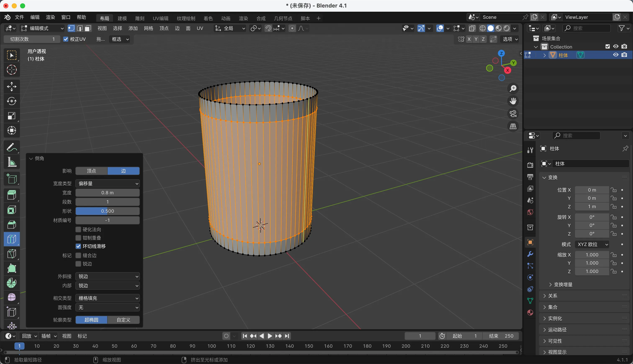The height and width of the screenshot is (364, 633).
Task: Open the Modifiers properties tab
Action: [x=530, y=254]
